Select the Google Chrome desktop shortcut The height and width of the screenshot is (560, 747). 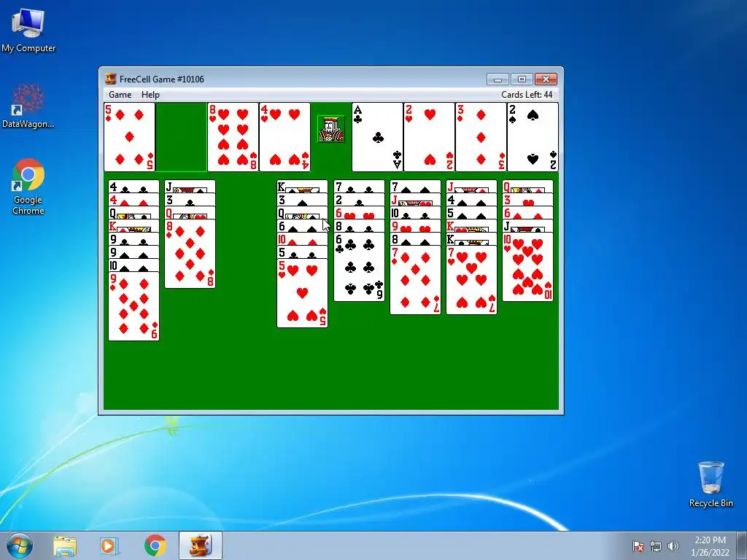tap(28, 187)
